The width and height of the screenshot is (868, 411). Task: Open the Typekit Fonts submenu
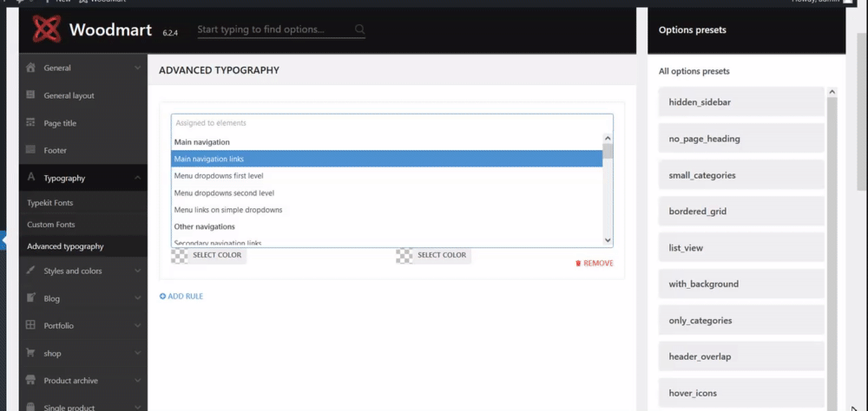(x=83, y=202)
